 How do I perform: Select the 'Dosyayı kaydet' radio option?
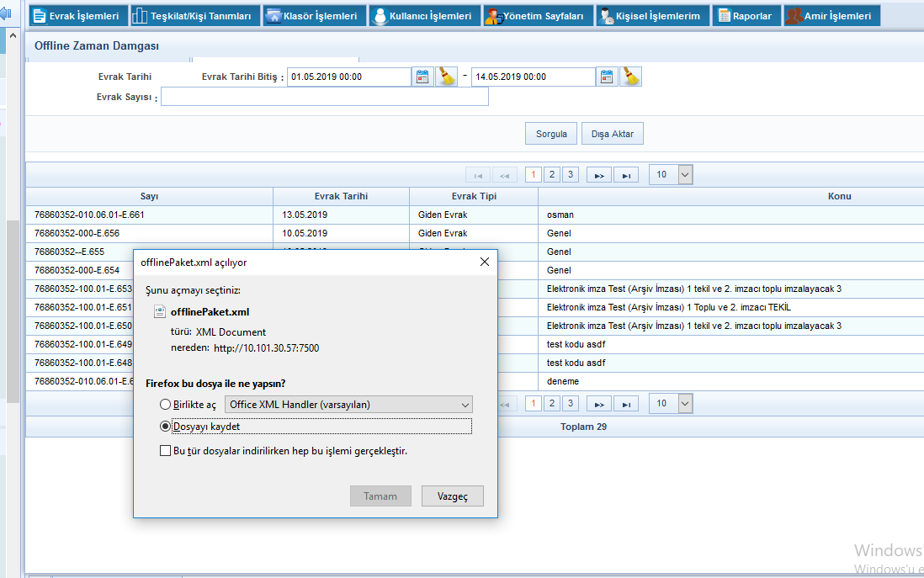tap(165, 427)
